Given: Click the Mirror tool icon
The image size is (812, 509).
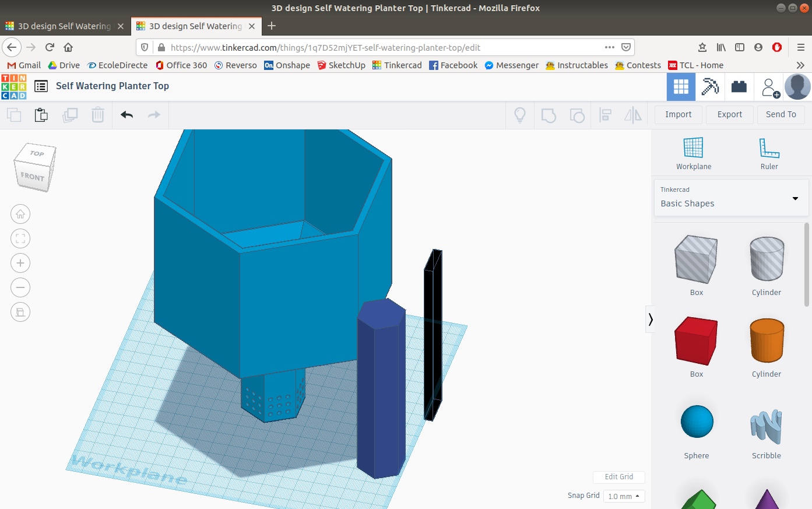Looking at the screenshot, I should coord(633,115).
